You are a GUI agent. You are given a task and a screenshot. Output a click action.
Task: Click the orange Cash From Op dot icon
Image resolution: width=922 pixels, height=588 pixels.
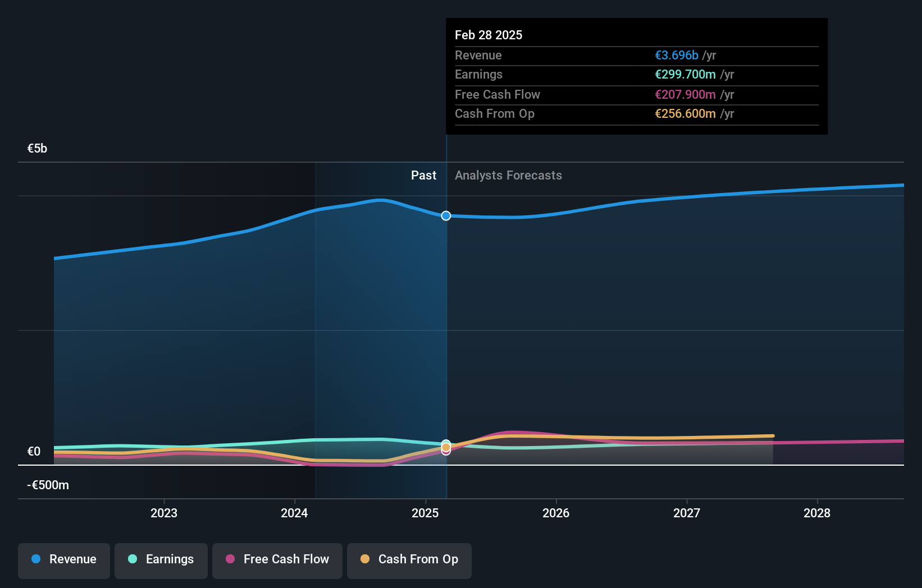point(364,559)
